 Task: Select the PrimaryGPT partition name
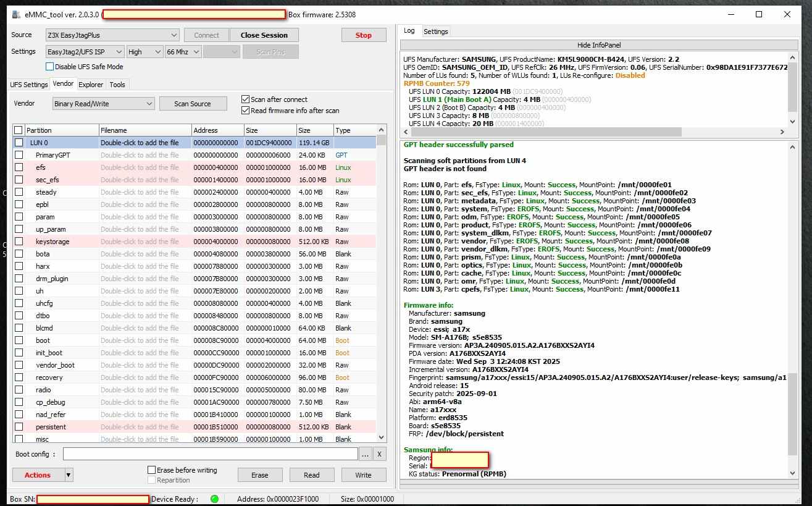[x=52, y=155]
